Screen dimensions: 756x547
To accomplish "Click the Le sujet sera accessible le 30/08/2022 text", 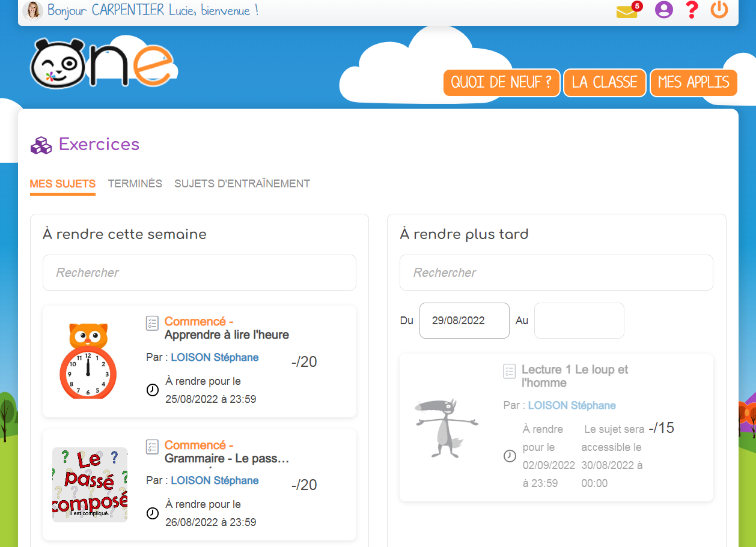I will pos(613,456).
